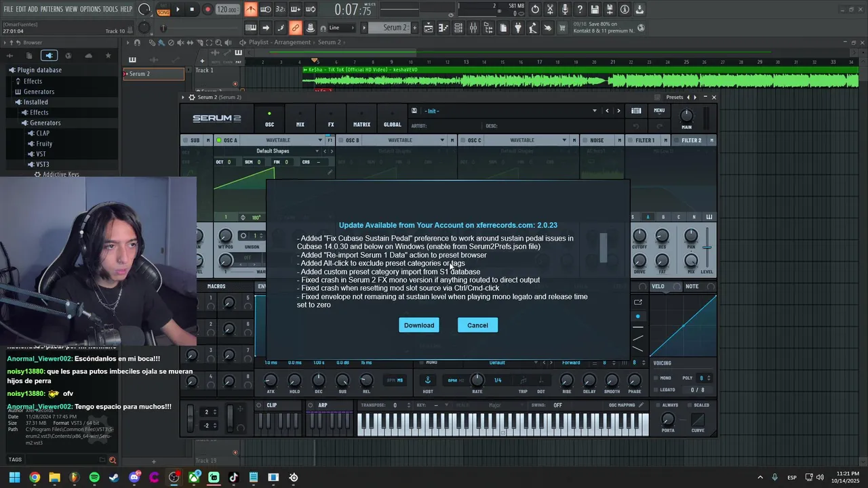The width and height of the screenshot is (868, 488).
Task: Open Serum preset browser icon
Action: 636,110
